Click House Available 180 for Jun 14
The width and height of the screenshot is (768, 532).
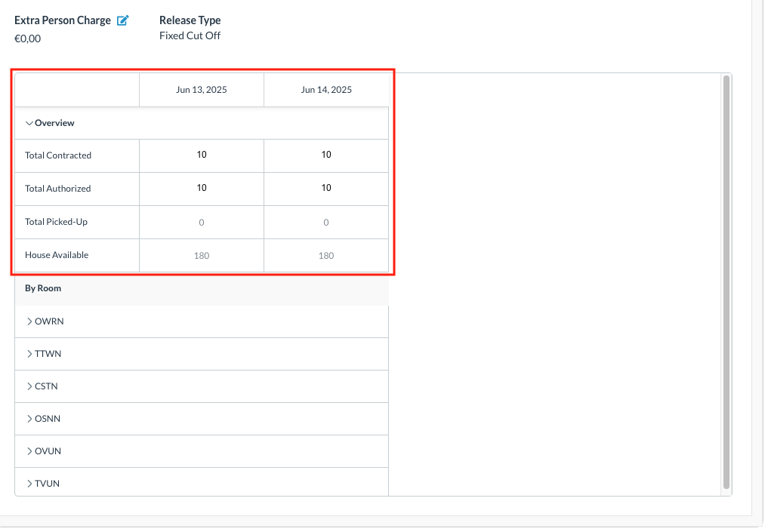[x=326, y=256]
